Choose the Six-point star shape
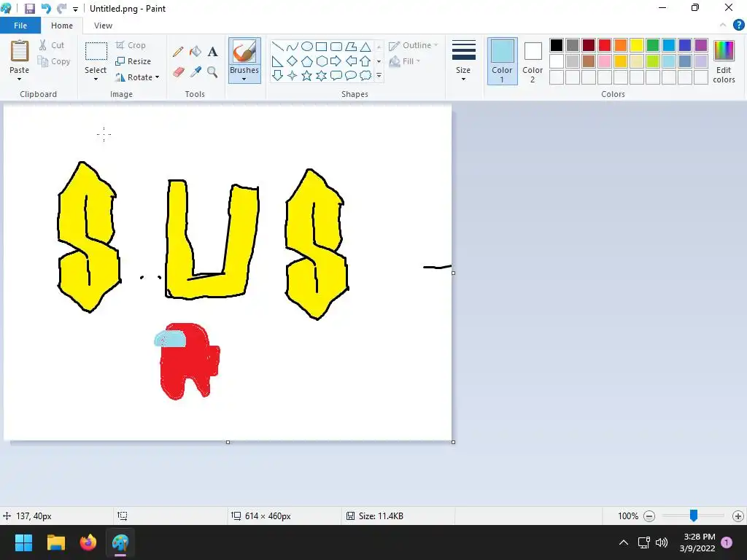 point(322,75)
